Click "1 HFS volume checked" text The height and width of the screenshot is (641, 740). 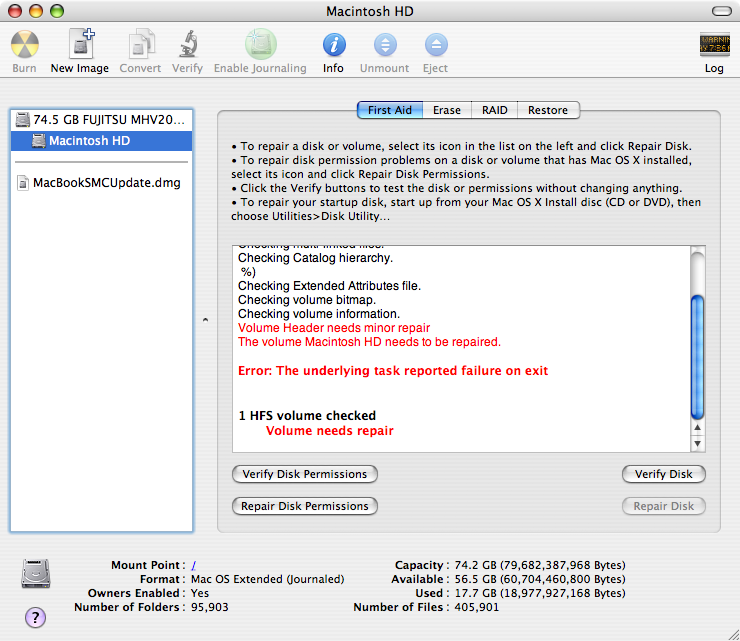point(307,415)
